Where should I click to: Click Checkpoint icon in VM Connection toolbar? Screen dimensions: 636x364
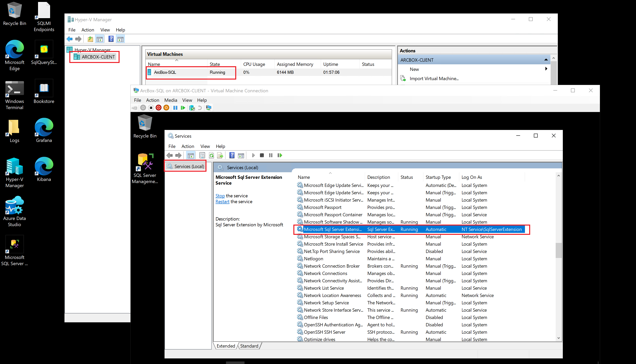pyautogui.click(x=192, y=108)
